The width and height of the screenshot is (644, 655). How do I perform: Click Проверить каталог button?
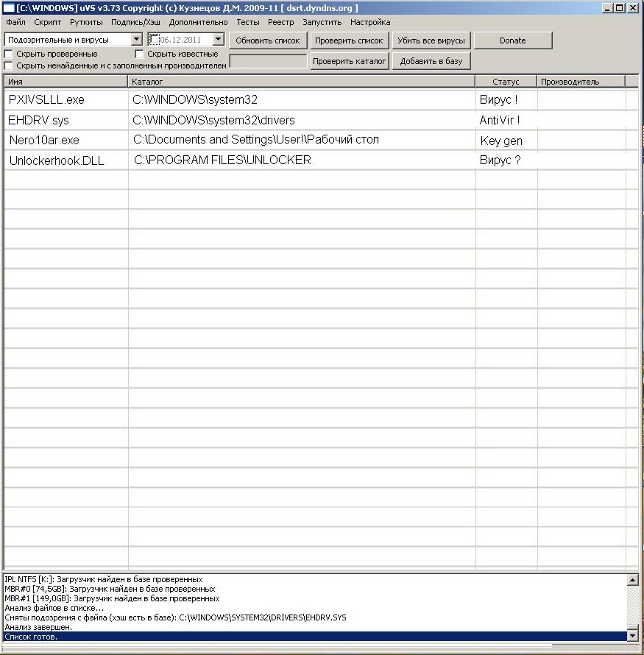pos(349,61)
